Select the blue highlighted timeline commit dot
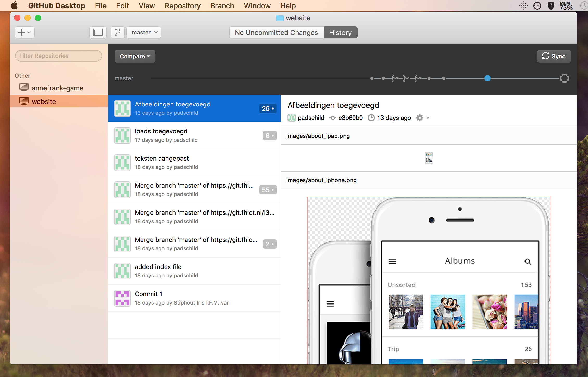Screen dimensions: 588x377 (x=487, y=78)
